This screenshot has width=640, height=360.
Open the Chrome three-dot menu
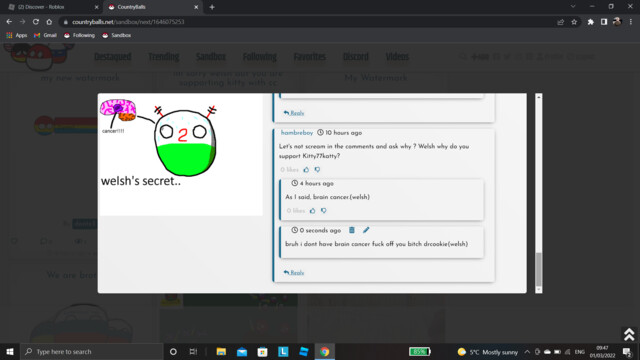click(x=631, y=22)
